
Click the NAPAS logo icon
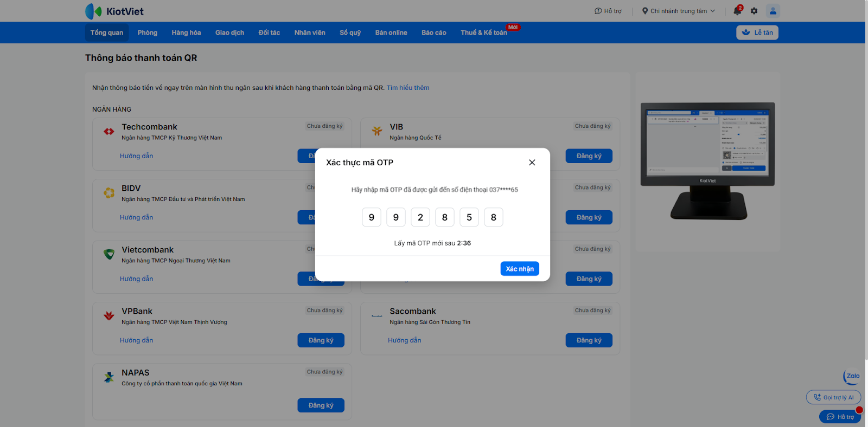109,377
